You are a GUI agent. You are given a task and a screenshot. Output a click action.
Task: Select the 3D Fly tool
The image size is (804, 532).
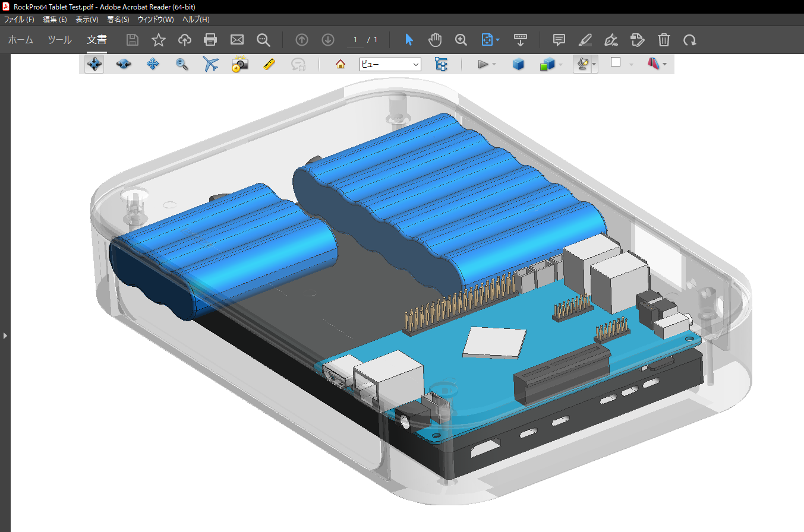pyautogui.click(x=211, y=64)
